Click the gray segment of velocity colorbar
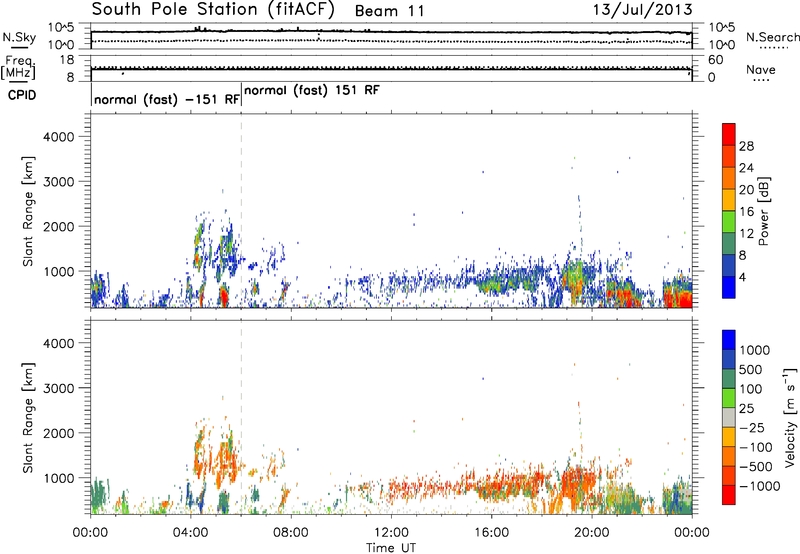Viewport: 800px width, 554px height. pos(729,417)
